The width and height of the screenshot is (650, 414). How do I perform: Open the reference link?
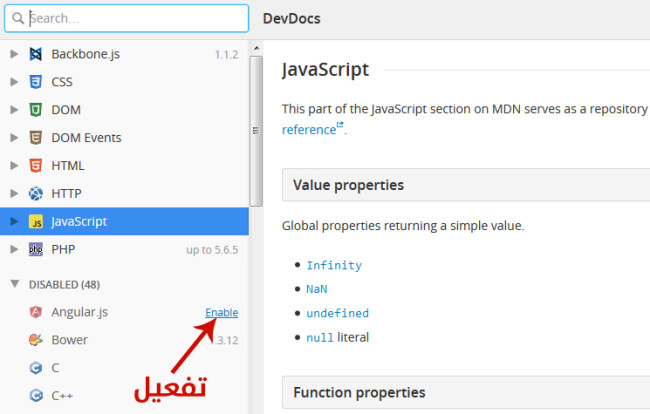309,130
